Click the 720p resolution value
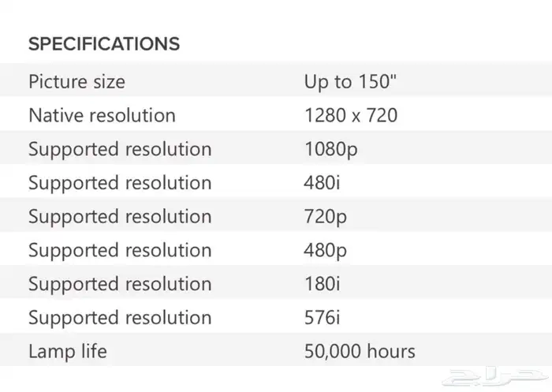Image resolution: width=552 pixels, height=392 pixels. 325,217
